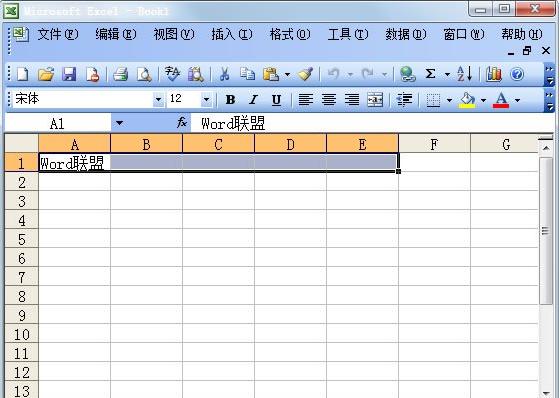Insert a hyperlink with the globe icon

tap(408, 74)
